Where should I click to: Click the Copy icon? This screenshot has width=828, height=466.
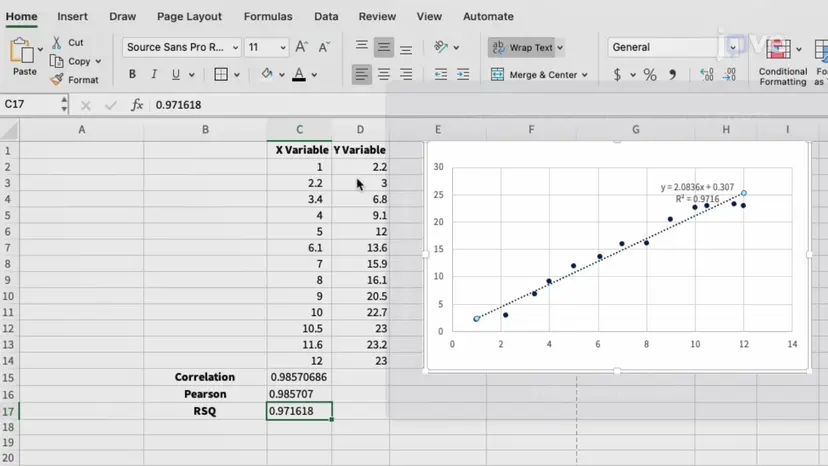57,61
